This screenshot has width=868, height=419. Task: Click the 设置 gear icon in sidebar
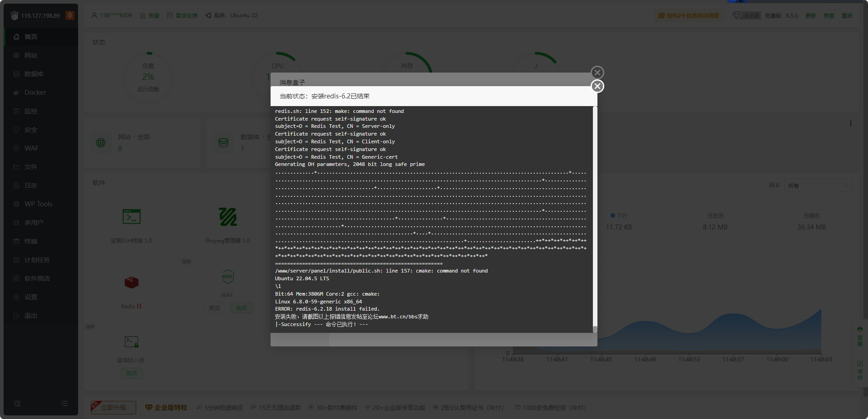(16, 297)
